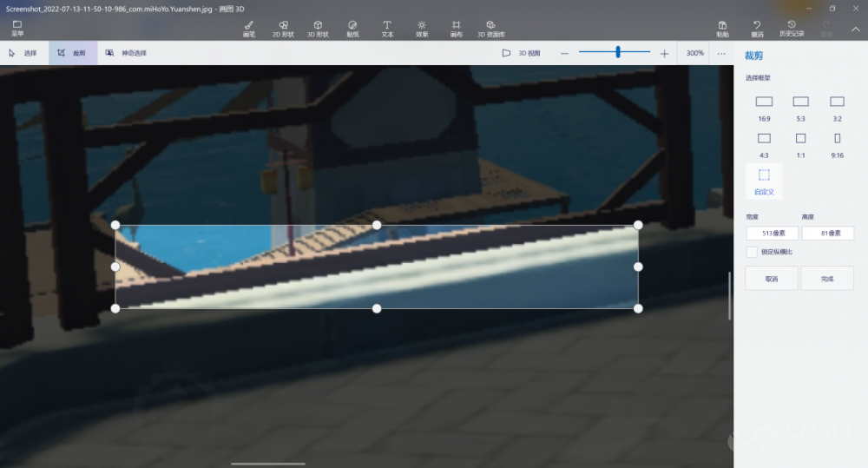Select the 画笔 brushes tool
868x468 pixels.
pos(249,29)
